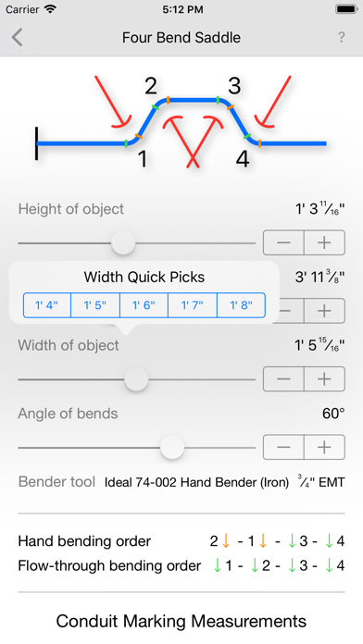Choose the 1' 6" width quick pick
This screenshot has width=363, height=644.
pos(144,305)
